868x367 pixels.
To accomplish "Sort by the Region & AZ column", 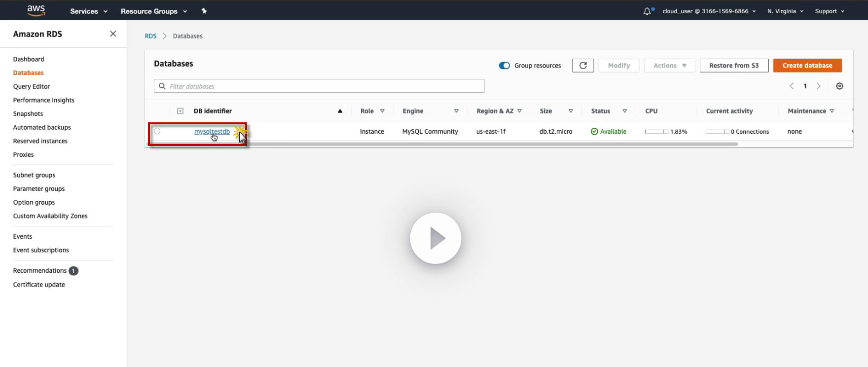I will (x=519, y=111).
